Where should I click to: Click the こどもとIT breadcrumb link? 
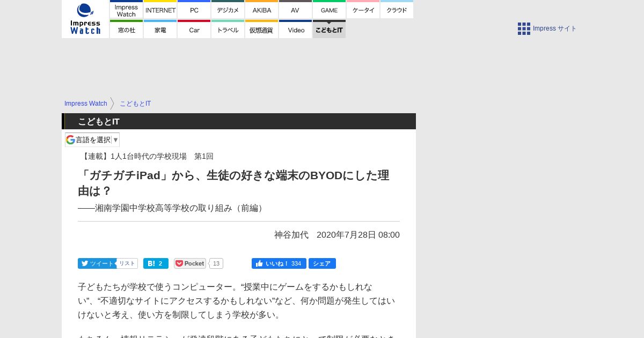[135, 104]
